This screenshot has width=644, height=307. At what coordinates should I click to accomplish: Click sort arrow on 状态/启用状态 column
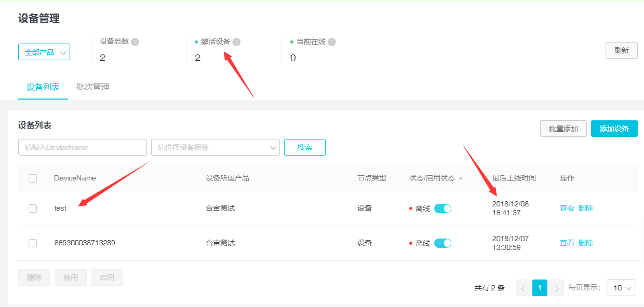[461, 178]
